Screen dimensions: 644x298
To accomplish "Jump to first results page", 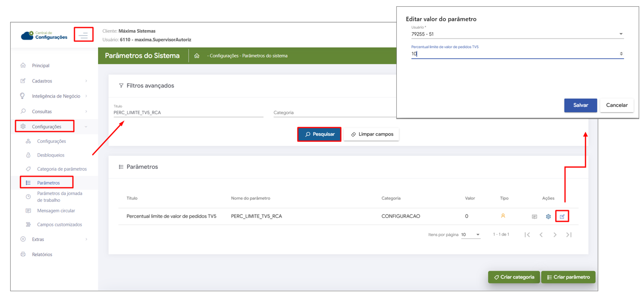I will (527, 235).
